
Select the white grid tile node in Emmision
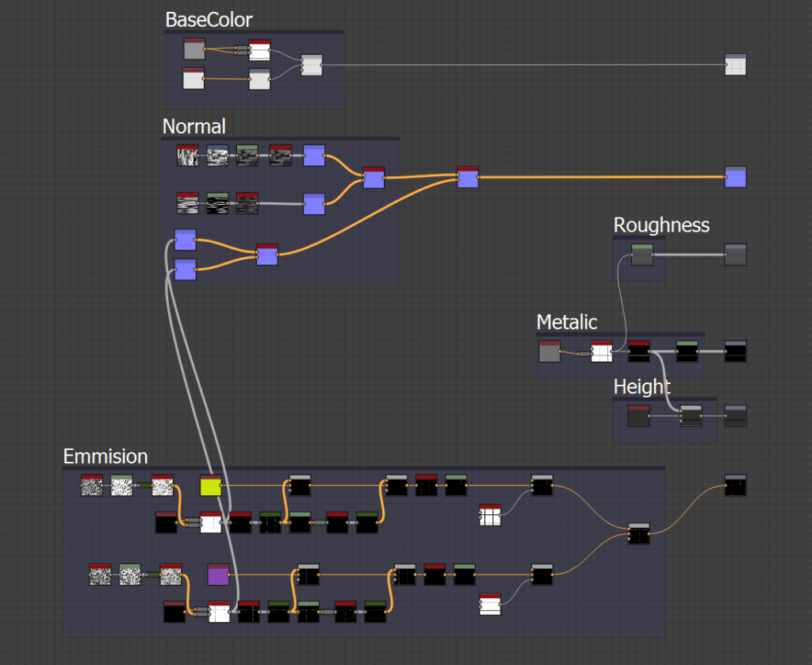[x=489, y=515]
